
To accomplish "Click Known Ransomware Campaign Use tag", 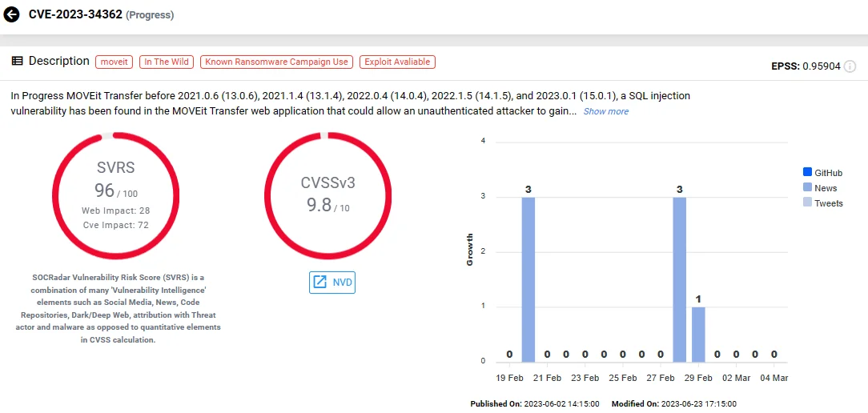I will click(277, 62).
